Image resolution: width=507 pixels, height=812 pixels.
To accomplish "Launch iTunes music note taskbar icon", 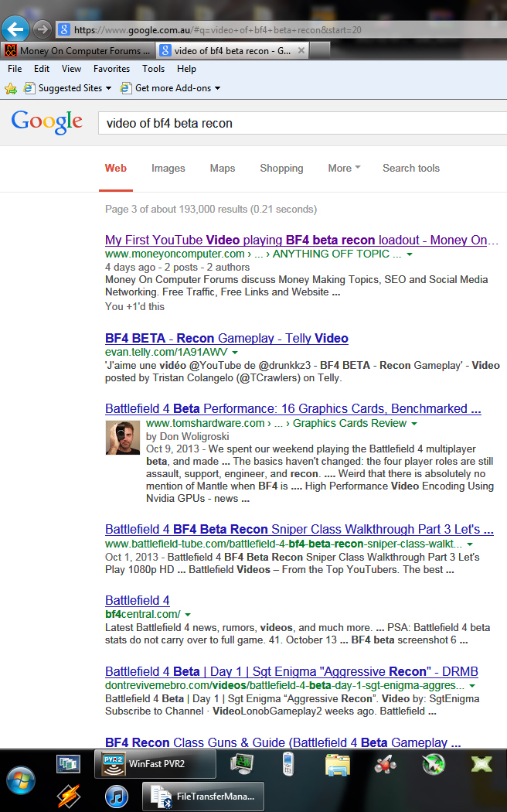I will [x=117, y=797].
